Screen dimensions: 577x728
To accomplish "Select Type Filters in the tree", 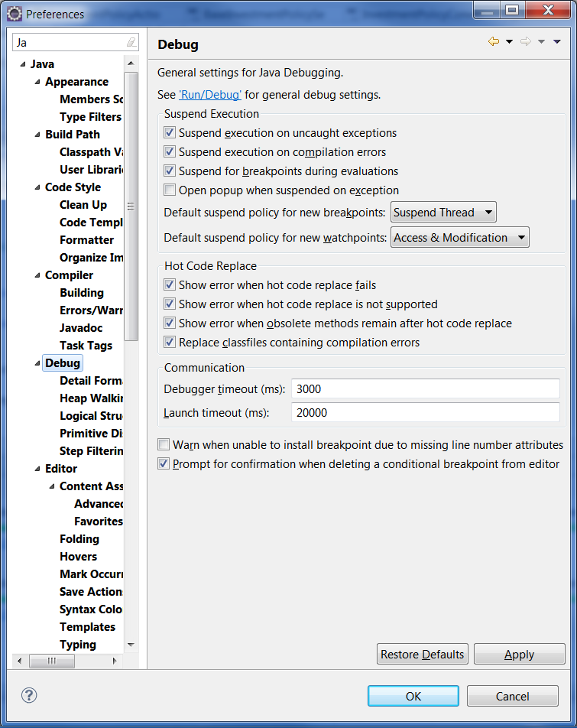I will point(90,116).
